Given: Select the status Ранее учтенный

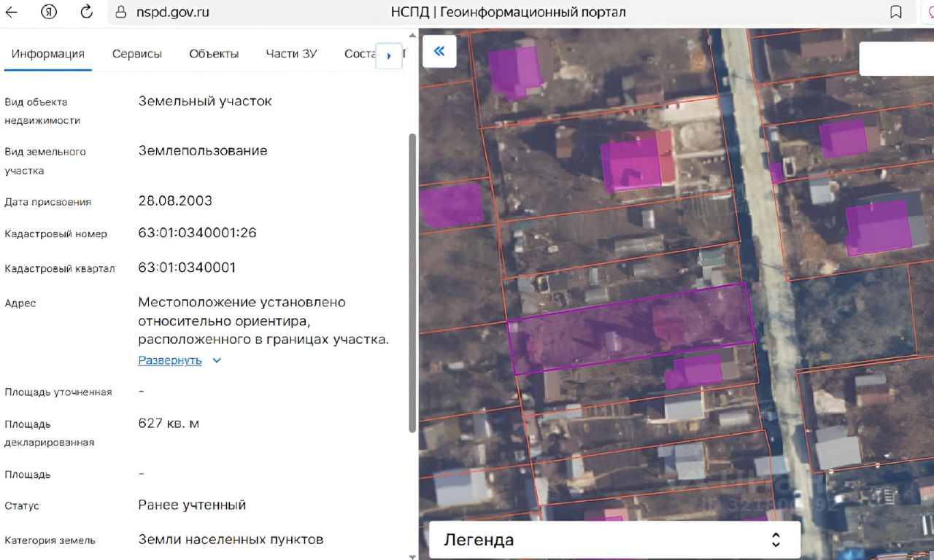Looking at the screenshot, I should (193, 505).
